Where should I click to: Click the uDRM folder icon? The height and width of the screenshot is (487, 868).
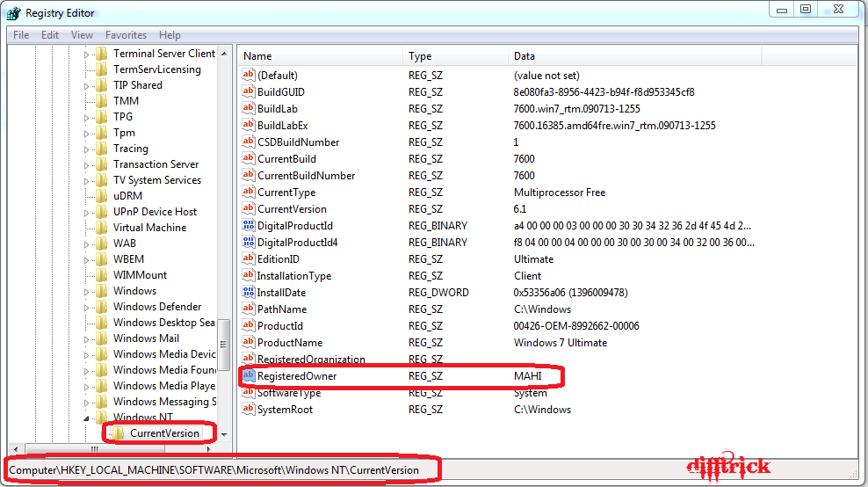tap(101, 195)
